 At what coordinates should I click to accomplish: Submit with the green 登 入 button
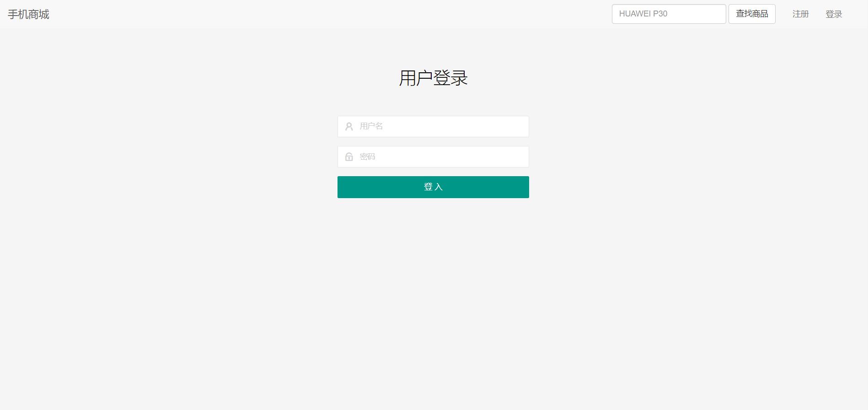pos(433,187)
